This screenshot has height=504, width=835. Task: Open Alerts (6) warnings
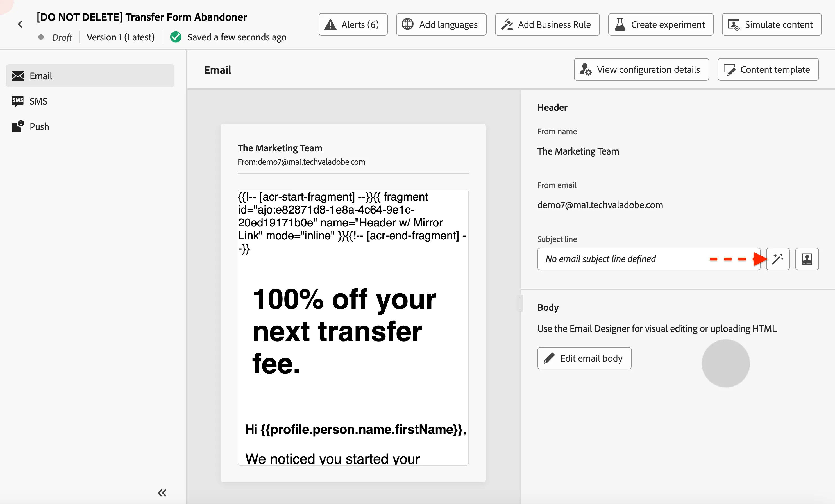(x=353, y=24)
